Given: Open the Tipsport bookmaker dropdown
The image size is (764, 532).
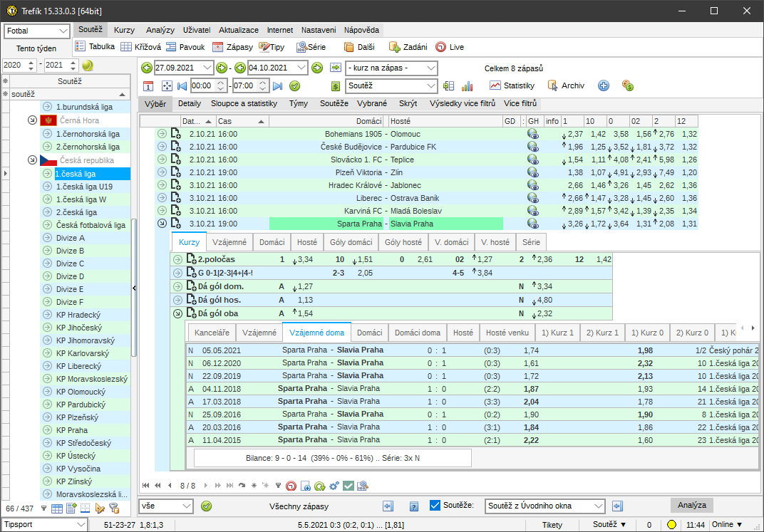Looking at the screenshot, I should pyautogui.click(x=44, y=525).
